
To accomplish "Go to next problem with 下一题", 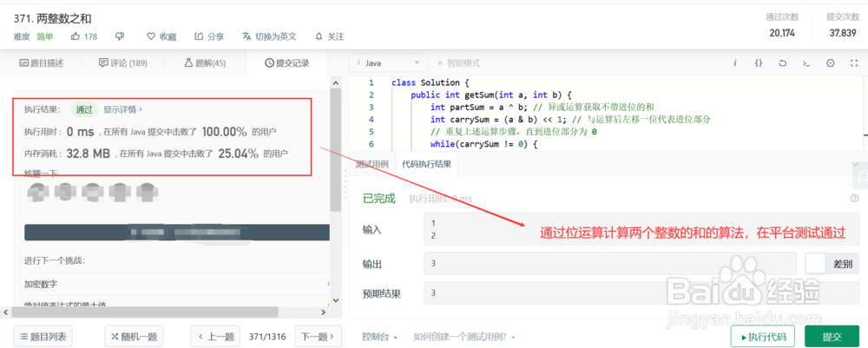I will click(x=319, y=336).
